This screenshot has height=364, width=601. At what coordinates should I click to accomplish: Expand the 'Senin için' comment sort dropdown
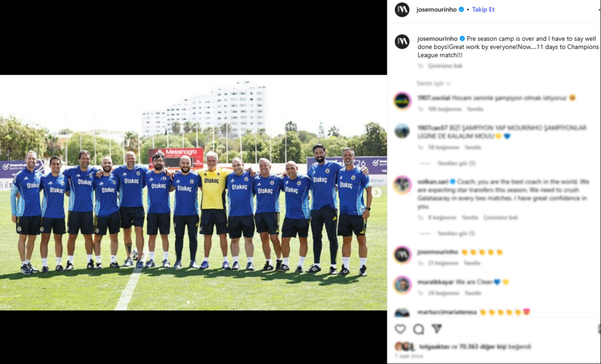pos(434,83)
